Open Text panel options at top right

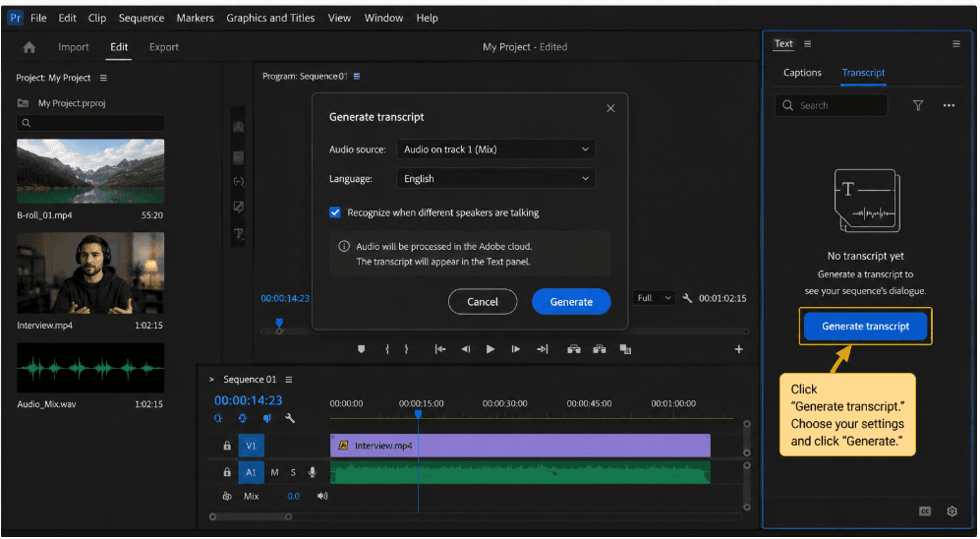[x=956, y=44]
